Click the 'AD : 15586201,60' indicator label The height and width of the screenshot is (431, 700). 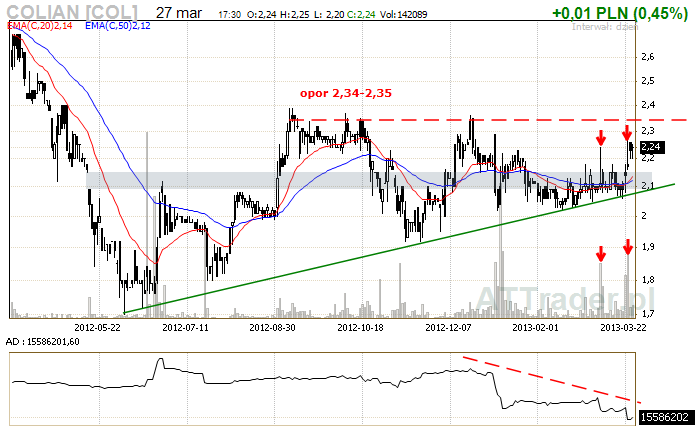click(x=42, y=342)
